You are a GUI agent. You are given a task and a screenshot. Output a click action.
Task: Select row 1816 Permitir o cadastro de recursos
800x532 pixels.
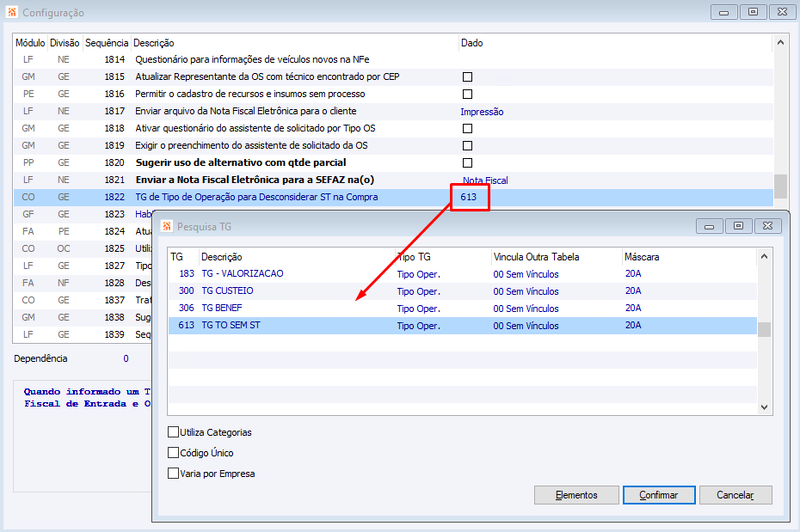click(x=393, y=94)
